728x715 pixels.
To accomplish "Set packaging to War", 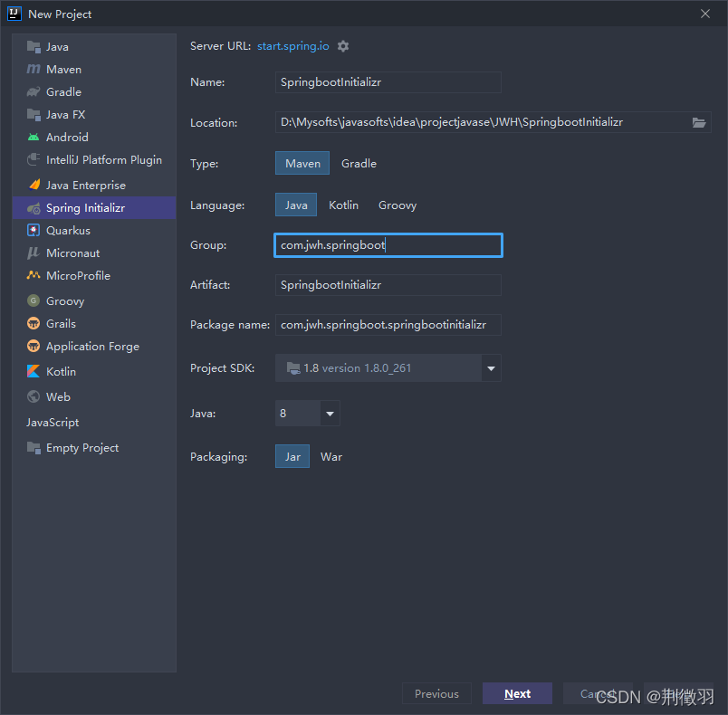I will 331,457.
